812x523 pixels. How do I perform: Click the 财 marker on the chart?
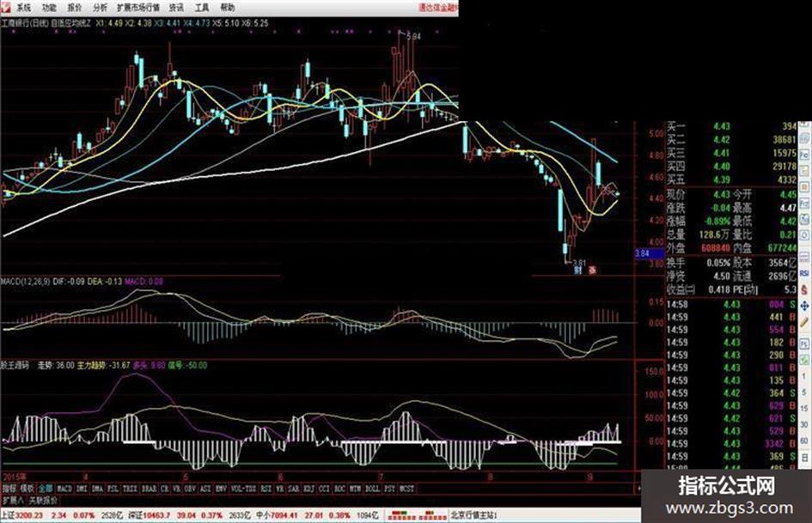click(x=578, y=270)
